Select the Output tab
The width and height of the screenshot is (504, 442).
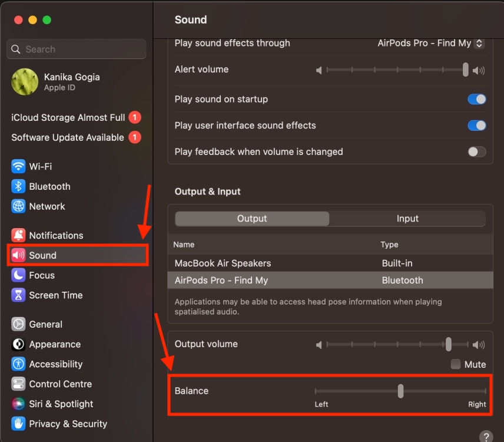coord(252,219)
